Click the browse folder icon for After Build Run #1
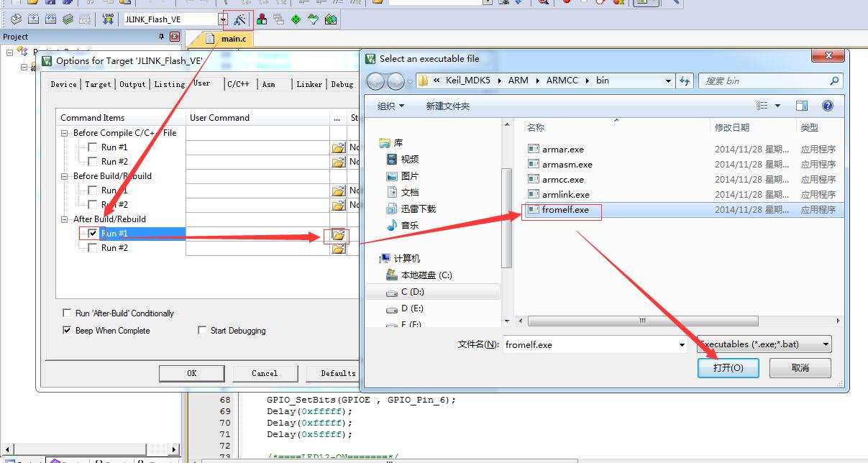868x463 pixels. click(x=338, y=235)
